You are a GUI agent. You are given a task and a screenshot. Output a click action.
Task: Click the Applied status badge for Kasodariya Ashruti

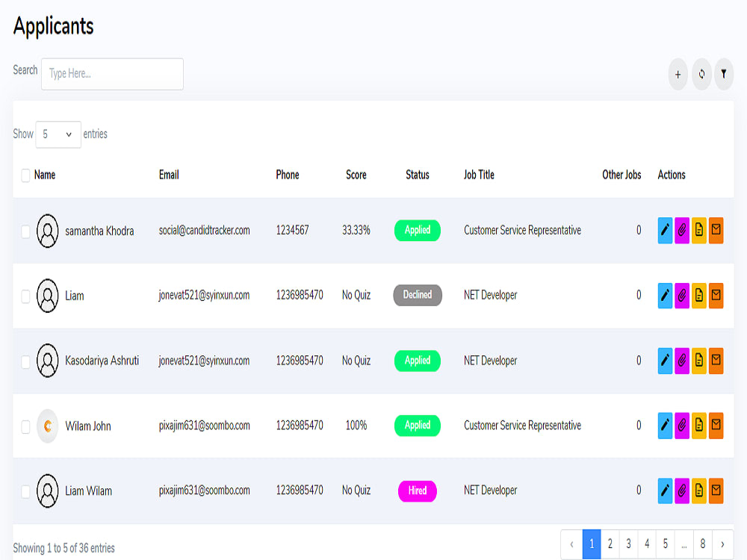pyautogui.click(x=417, y=361)
